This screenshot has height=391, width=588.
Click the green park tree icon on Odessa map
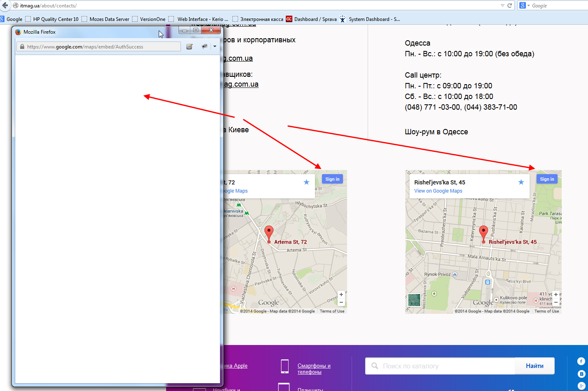point(434,294)
